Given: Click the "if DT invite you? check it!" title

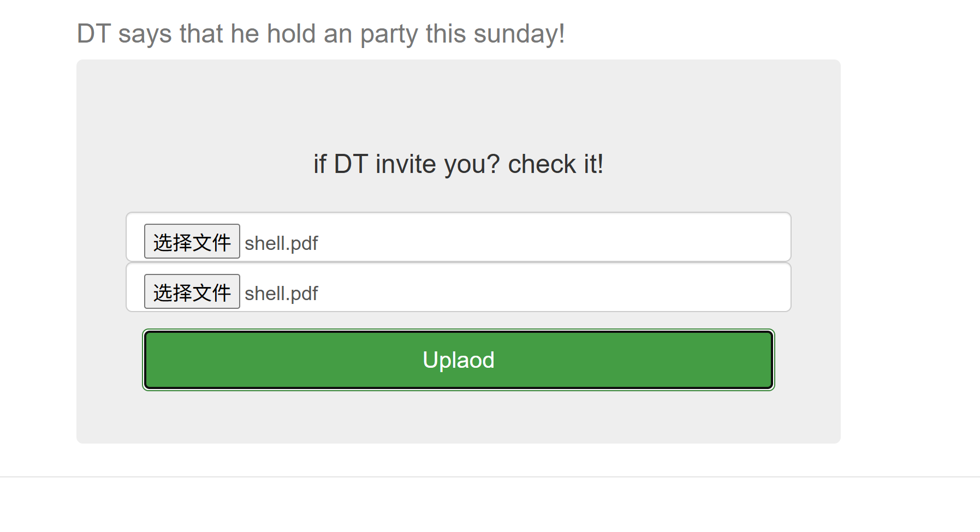Looking at the screenshot, I should (x=458, y=164).
